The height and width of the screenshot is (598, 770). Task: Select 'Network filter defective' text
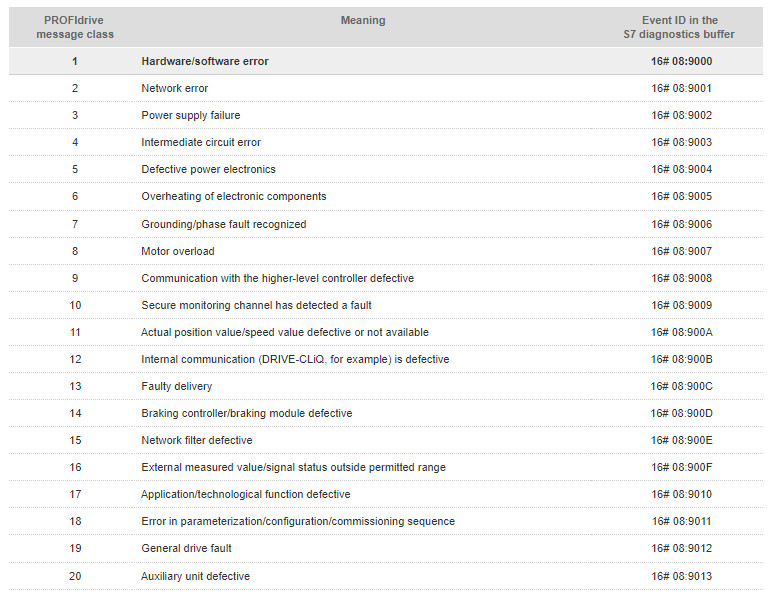(197, 440)
